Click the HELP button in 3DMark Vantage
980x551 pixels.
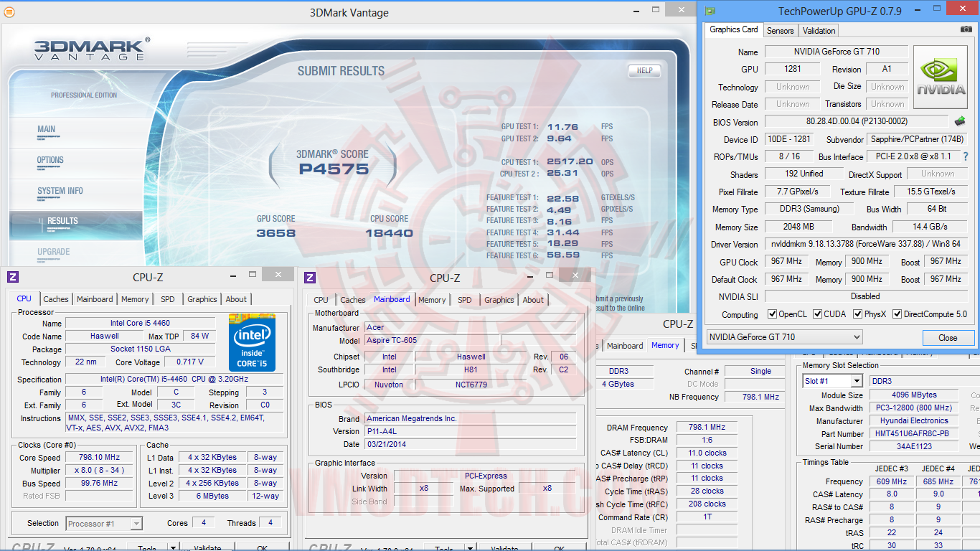(644, 70)
